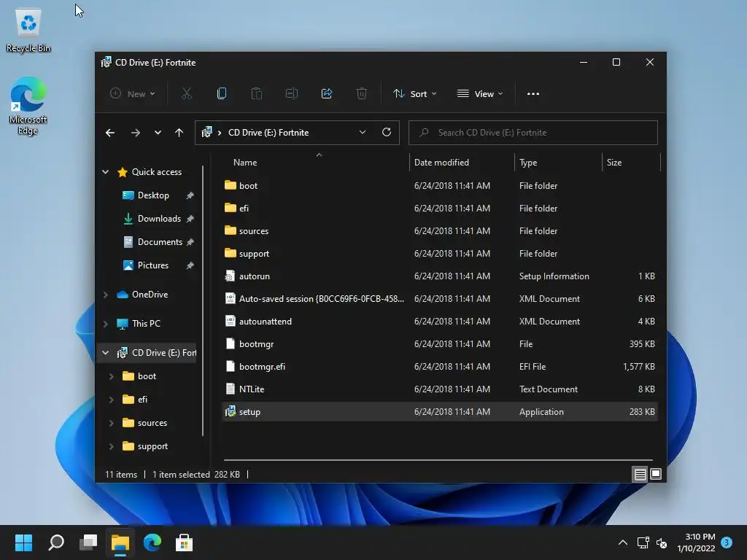The height and width of the screenshot is (560, 747).
Task: Go up one folder level arrow
Action: [x=179, y=133]
